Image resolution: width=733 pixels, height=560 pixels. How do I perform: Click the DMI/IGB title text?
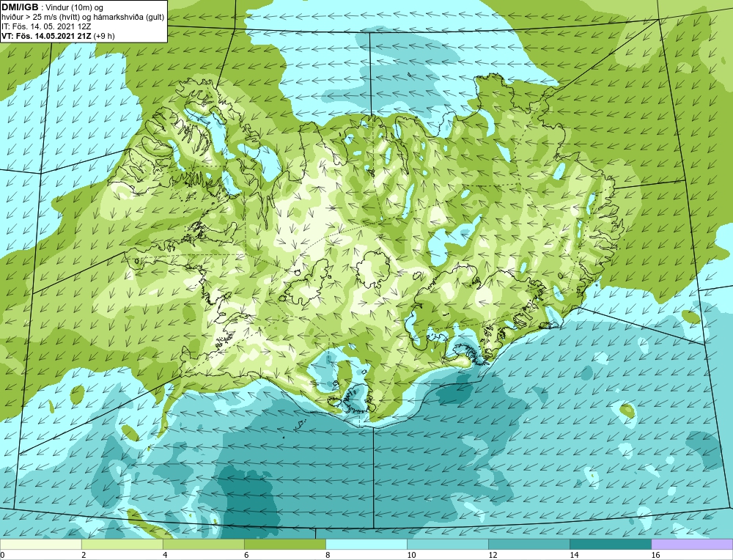pyautogui.click(x=20, y=7)
